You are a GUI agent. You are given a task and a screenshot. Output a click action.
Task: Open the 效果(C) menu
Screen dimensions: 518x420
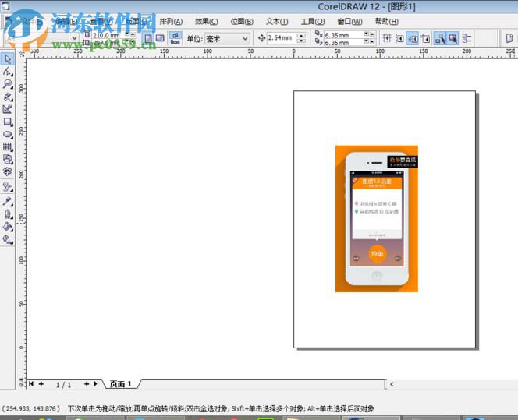tap(206, 22)
